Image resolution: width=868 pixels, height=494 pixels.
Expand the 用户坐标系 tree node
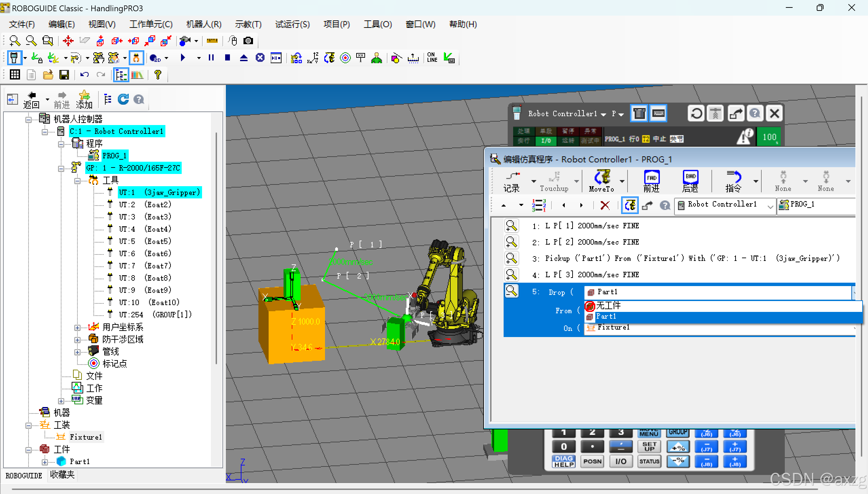point(77,328)
